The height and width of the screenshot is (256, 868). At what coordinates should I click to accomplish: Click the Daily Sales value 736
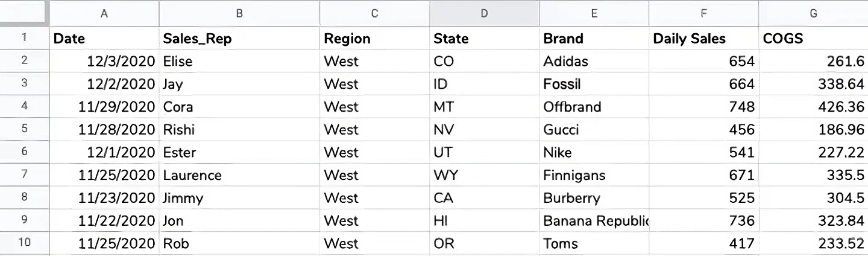703,220
